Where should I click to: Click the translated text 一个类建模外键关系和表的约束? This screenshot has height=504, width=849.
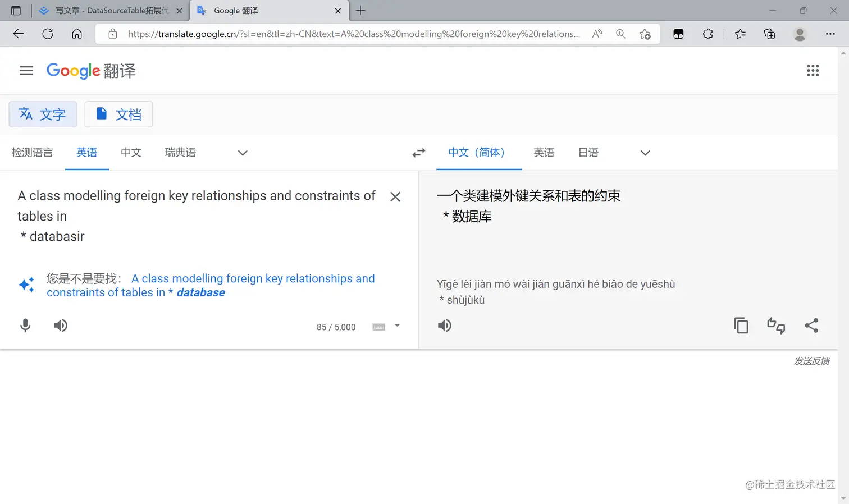[528, 196]
